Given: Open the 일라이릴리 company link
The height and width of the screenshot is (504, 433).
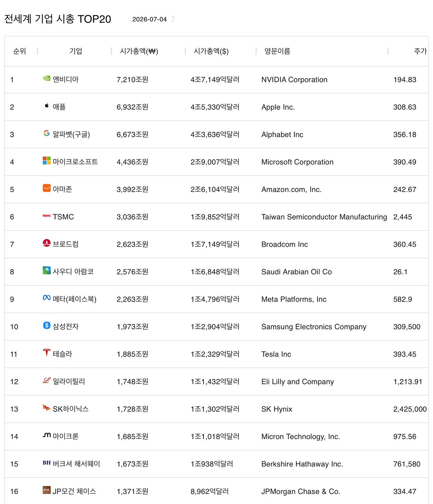Looking at the screenshot, I should pyautogui.click(x=69, y=381).
